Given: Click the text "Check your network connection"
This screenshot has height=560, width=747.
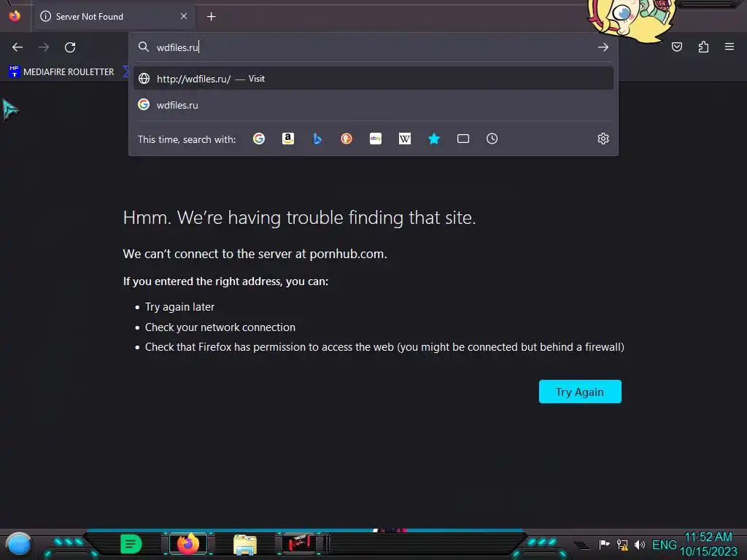Looking at the screenshot, I should coord(220,327).
